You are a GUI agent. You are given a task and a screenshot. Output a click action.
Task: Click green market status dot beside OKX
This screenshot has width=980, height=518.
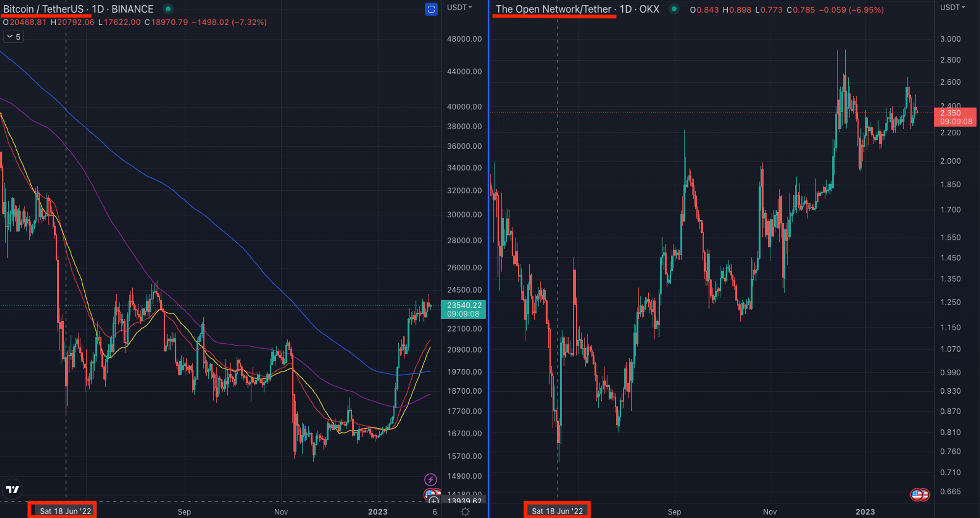click(674, 9)
